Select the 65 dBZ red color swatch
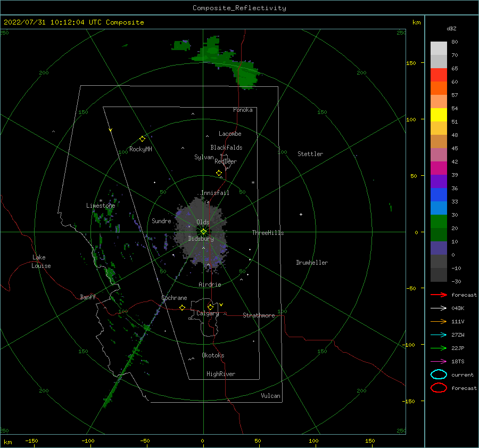Screen dimensions: 479x448 click(439, 75)
